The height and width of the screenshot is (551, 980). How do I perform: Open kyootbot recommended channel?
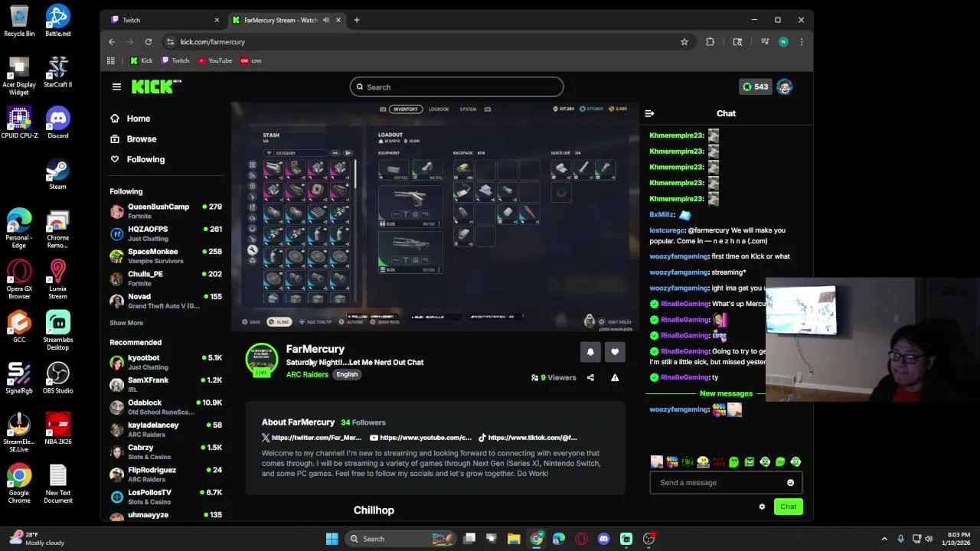[165, 362]
